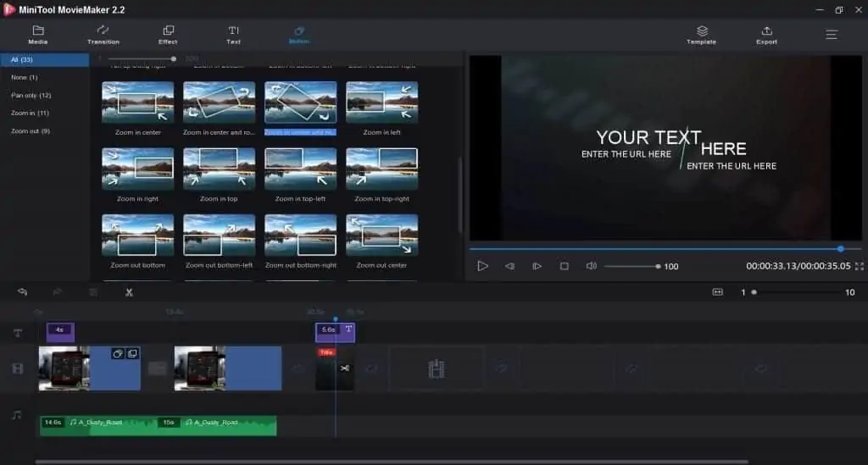The width and height of the screenshot is (868, 465).
Task: Select the Zoom out (9) category
Action: coord(31,131)
